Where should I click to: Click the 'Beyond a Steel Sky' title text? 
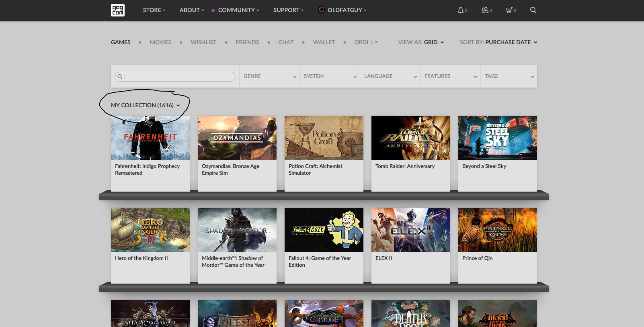pyautogui.click(x=484, y=166)
